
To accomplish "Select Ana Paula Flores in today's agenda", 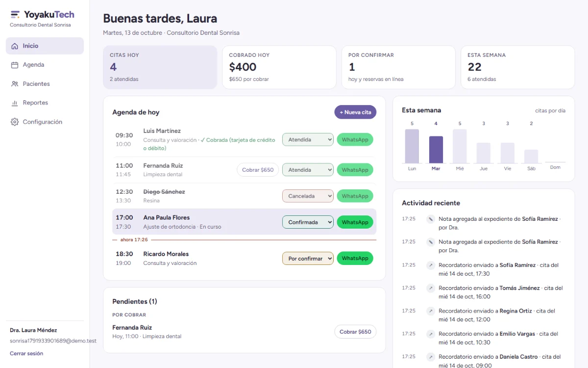I will click(x=167, y=217).
